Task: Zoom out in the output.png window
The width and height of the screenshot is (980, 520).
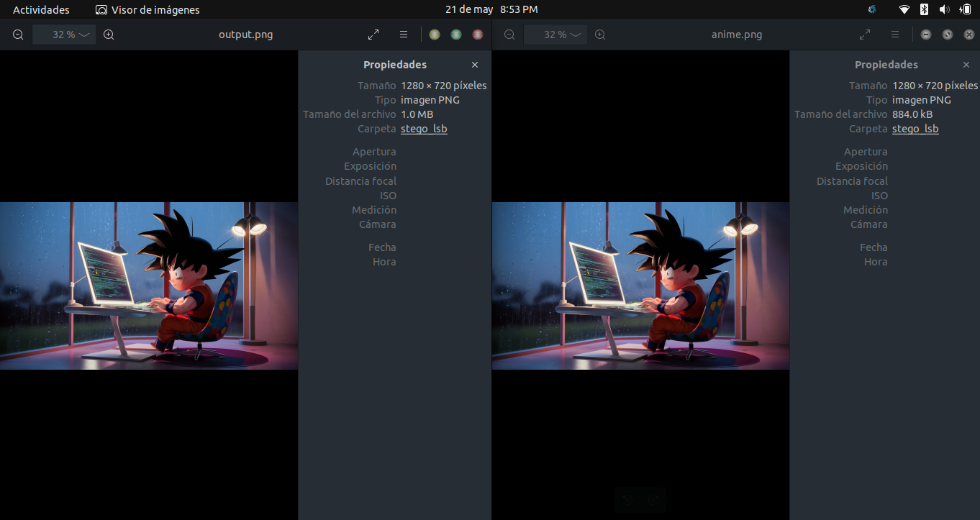Action: [18, 35]
